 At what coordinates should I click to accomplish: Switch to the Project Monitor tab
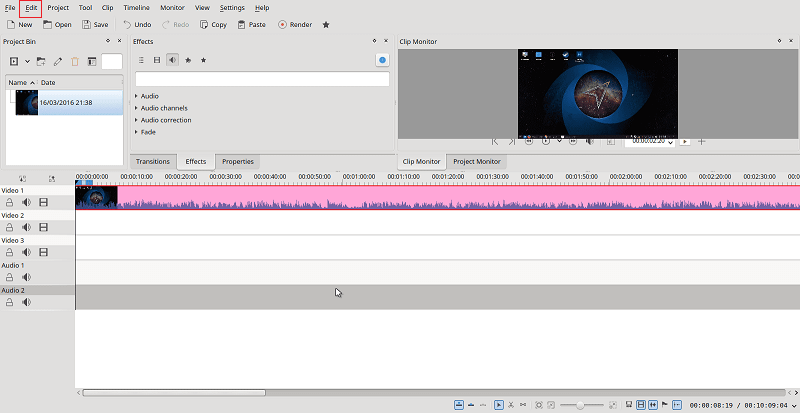tap(476, 161)
